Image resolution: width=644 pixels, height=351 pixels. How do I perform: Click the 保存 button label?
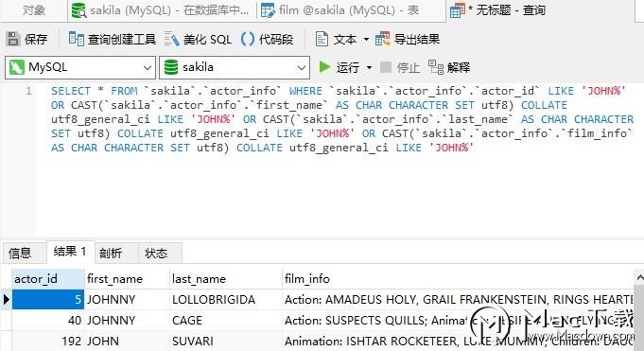coord(36,40)
